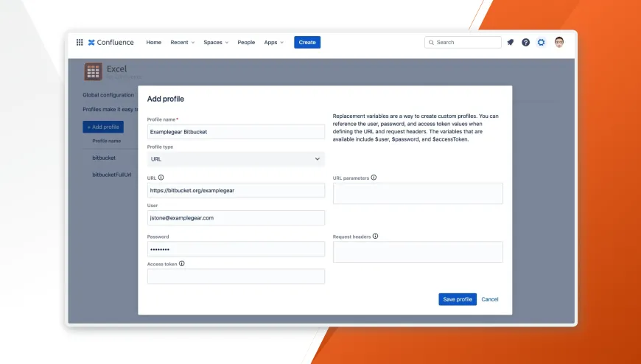Click into the Profile name field
This screenshot has width=641, height=364.
236,132
